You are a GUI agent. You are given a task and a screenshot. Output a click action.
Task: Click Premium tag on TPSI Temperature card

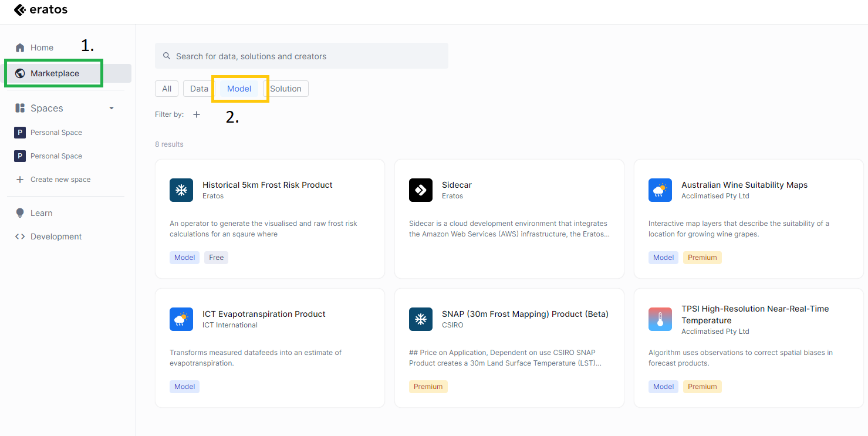click(x=702, y=387)
